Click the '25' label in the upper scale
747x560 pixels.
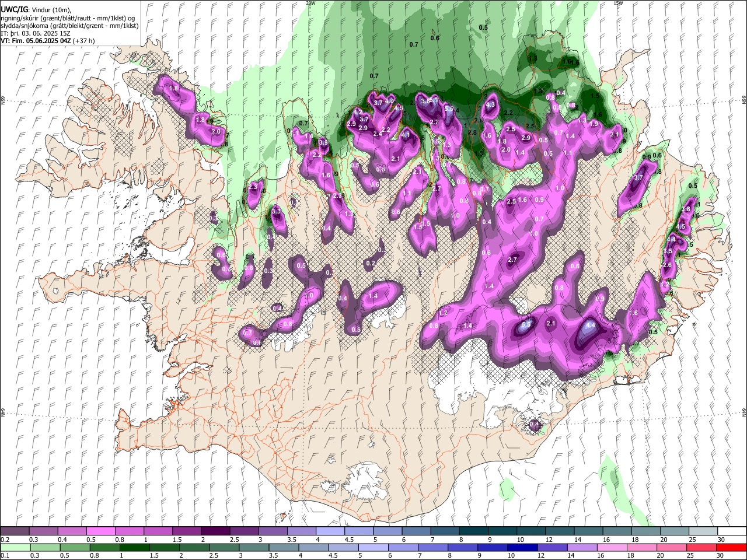692,540
